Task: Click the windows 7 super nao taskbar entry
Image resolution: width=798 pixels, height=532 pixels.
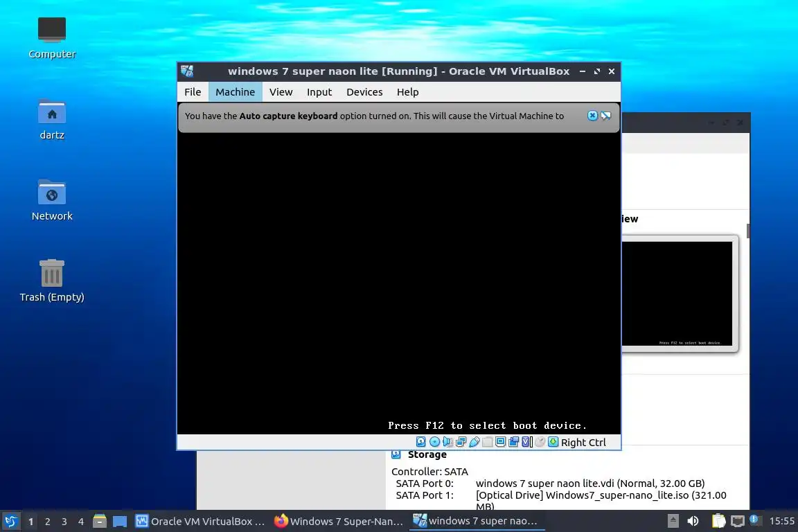Action: tap(477, 521)
